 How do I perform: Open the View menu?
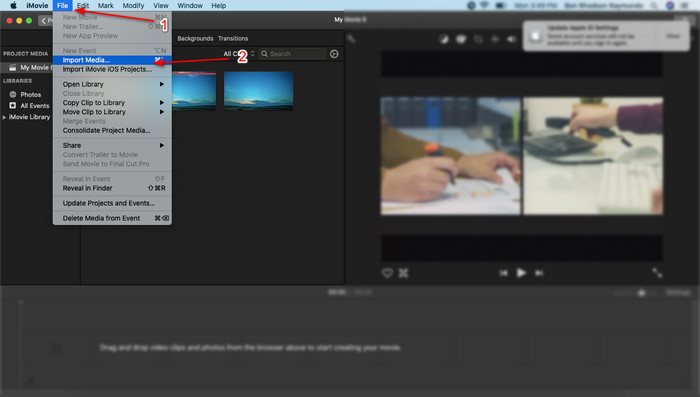pyautogui.click(x=161, y=5)
